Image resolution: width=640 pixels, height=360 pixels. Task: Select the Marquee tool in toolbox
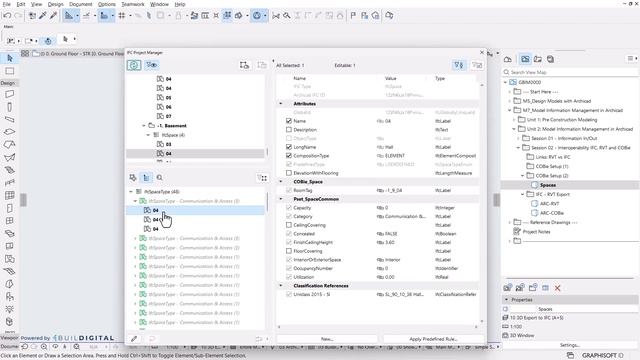[x=9, y=71]
